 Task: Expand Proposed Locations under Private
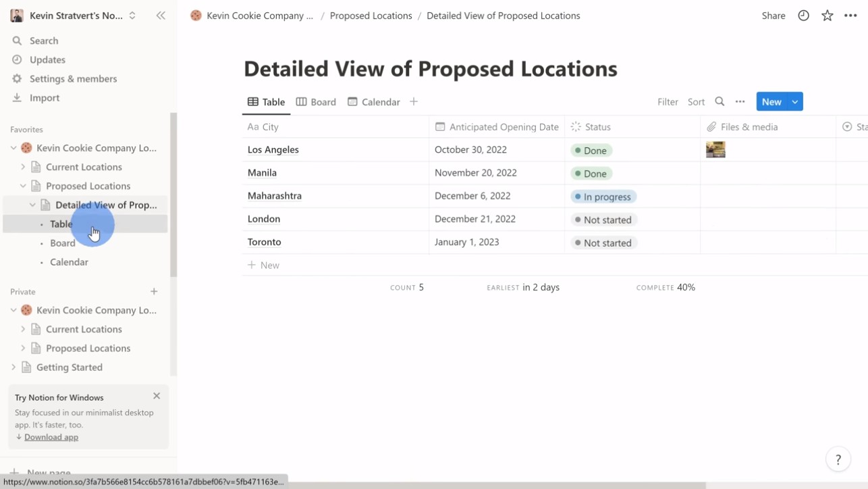[23, 349]
